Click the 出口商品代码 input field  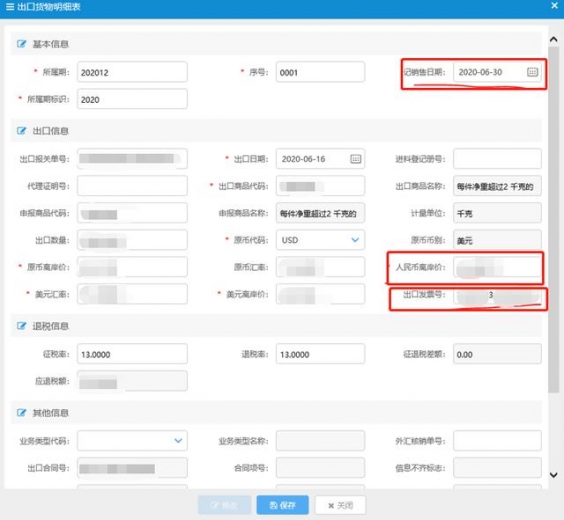click(x=320, y=186)
